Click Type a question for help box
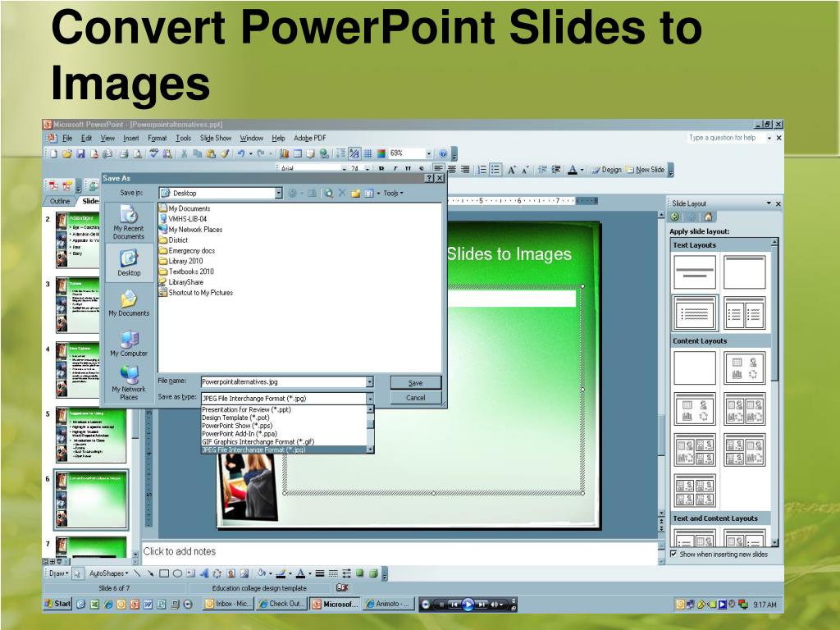The image size is (840, 630). click(x=727, y=138)
